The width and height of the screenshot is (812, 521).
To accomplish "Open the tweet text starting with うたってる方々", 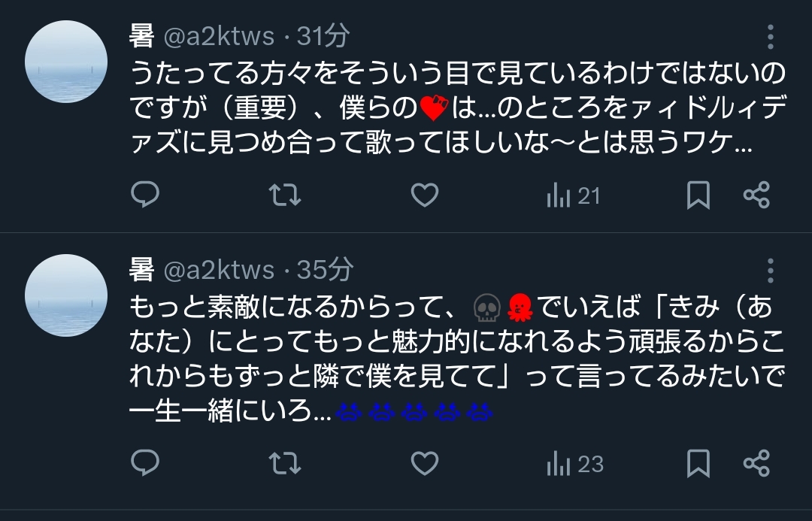I will pyautogui.click(x=458, y=108).
